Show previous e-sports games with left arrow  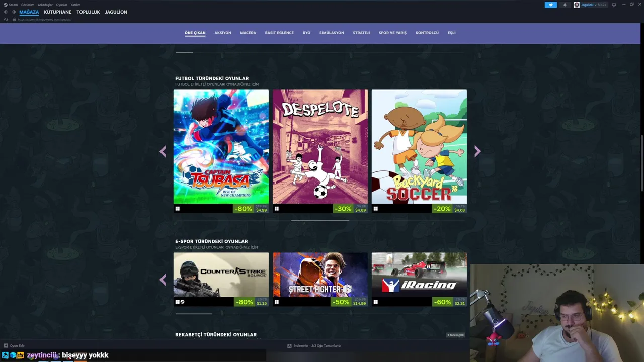(x=163, y=280)
